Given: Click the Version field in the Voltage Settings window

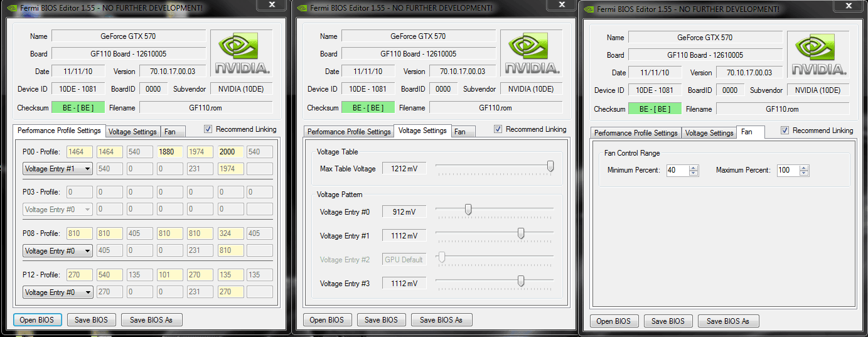Looking at the screenshot, I should (x=461, y=71).
